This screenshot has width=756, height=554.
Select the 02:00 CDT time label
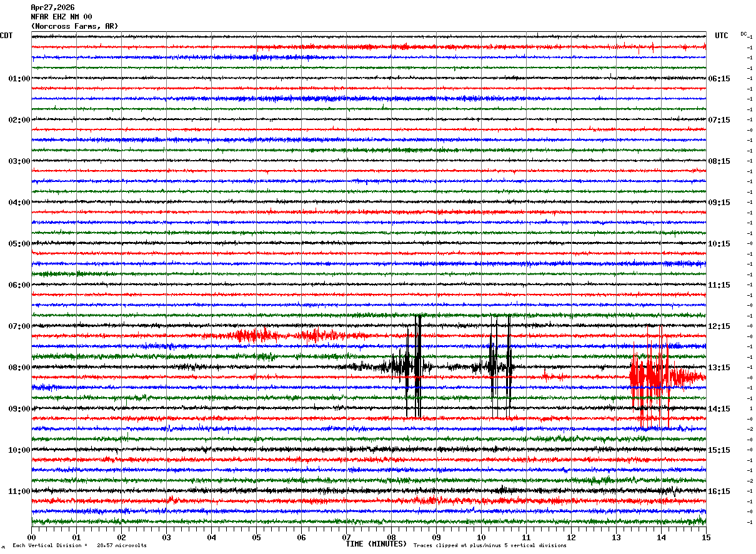[x=19, y=120]
